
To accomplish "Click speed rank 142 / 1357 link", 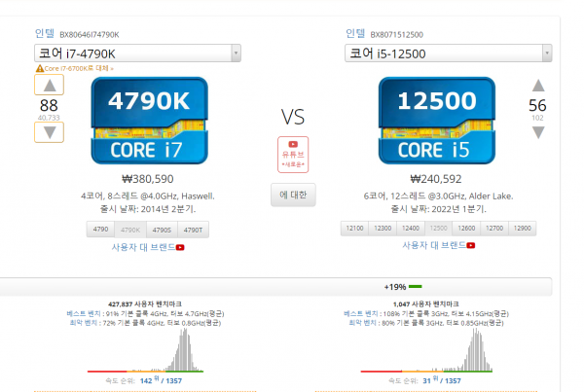I will pos(161,380).
